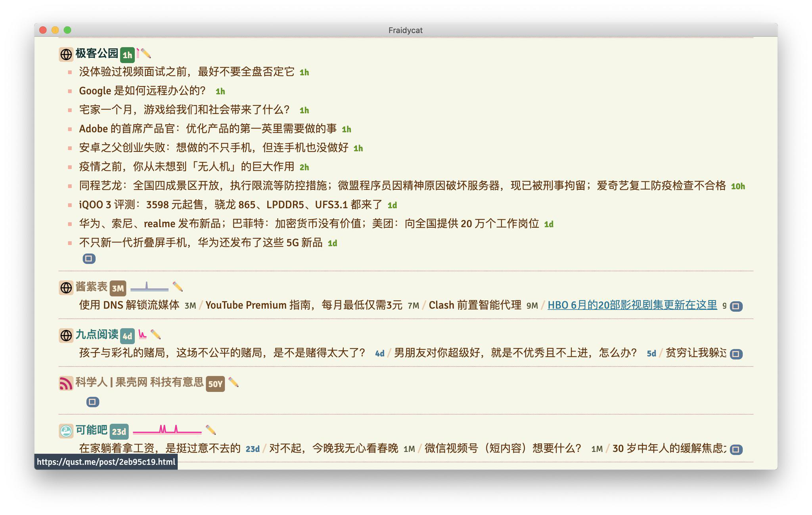
Task: Open the 酱紫表 feed title
Action: point(91,286)
